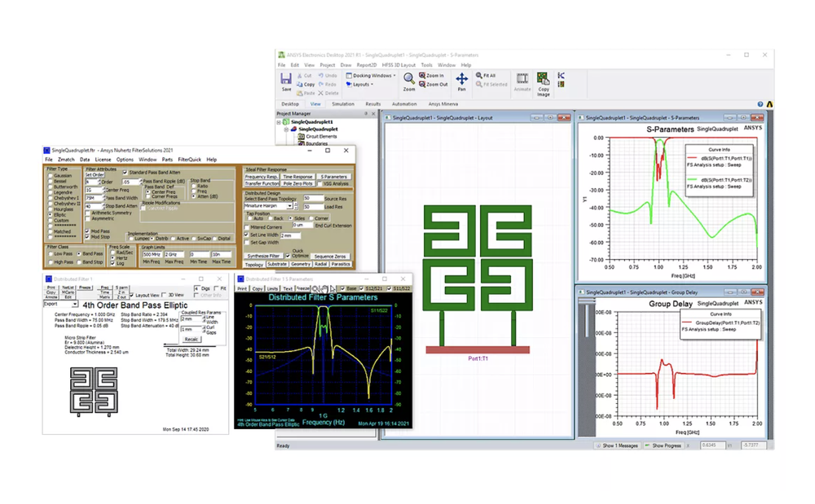Screen dimensions: 815x504
Task: Switch to the Results ribbon tab
Action: click(x=372, y=104)
